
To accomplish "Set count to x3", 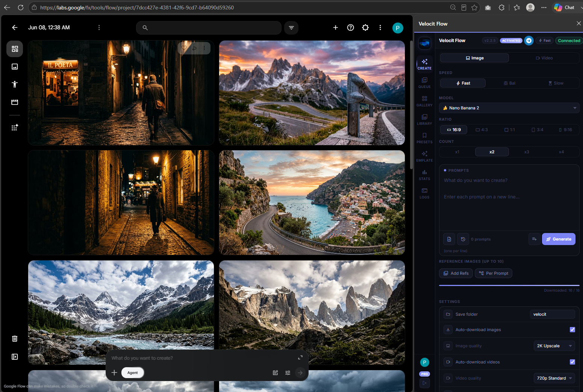I will coord(527,152).
